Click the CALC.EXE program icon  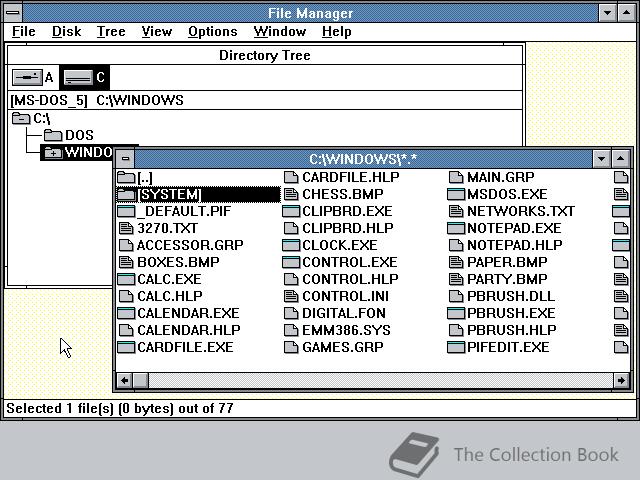[126, 279]
